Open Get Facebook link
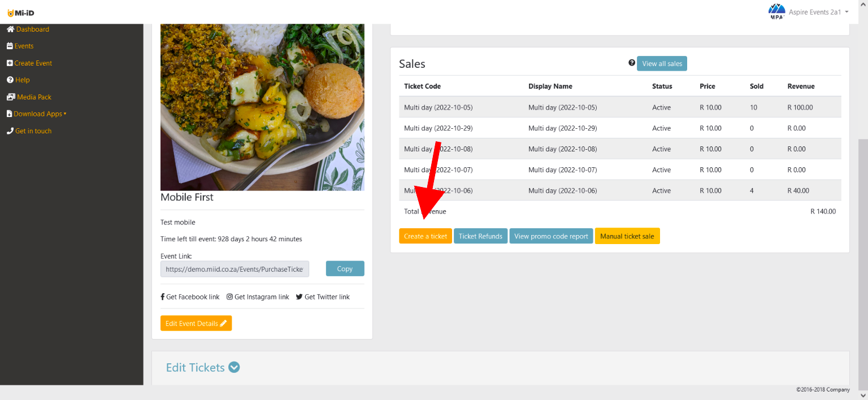 pos(190,297)
